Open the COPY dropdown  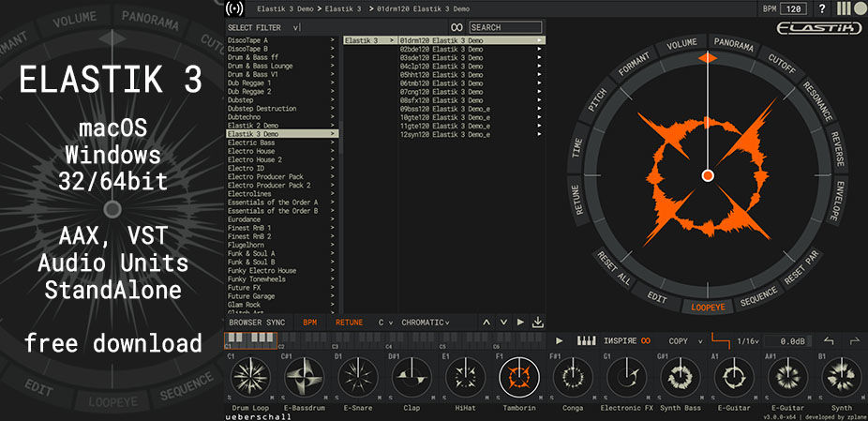click(x=685, y=341)
